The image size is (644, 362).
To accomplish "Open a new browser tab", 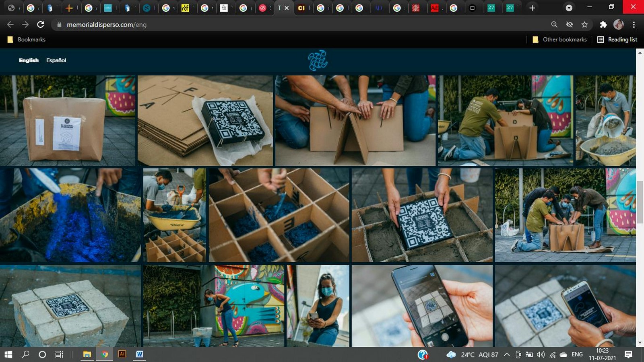I will point(532,8).
